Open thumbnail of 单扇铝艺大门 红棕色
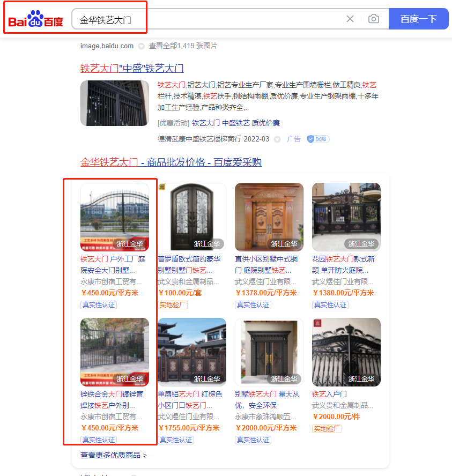 [x=192, y=352]
